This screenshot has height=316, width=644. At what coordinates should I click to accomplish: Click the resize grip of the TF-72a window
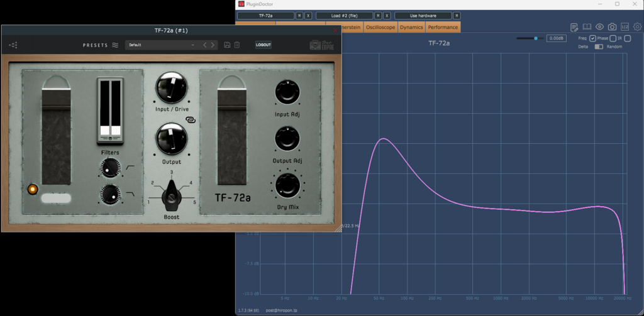[338, 229]
